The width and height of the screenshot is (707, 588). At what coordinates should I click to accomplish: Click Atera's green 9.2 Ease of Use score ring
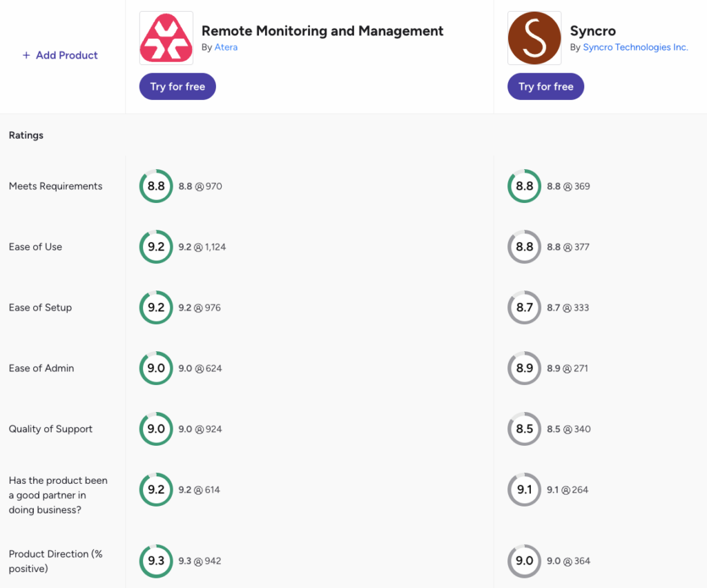coord(156,247)
